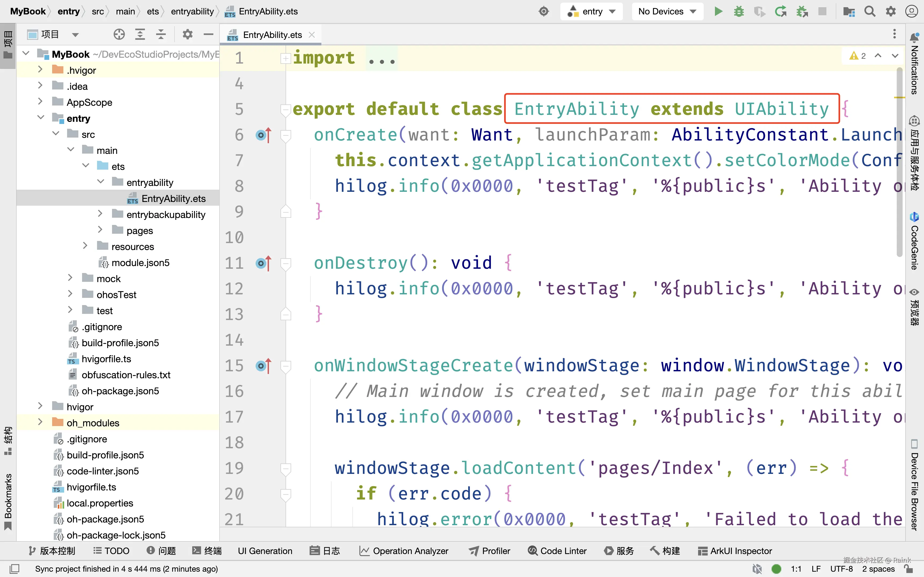
Task: Click the locate target icon in project panel
Action: pos(119,35)
